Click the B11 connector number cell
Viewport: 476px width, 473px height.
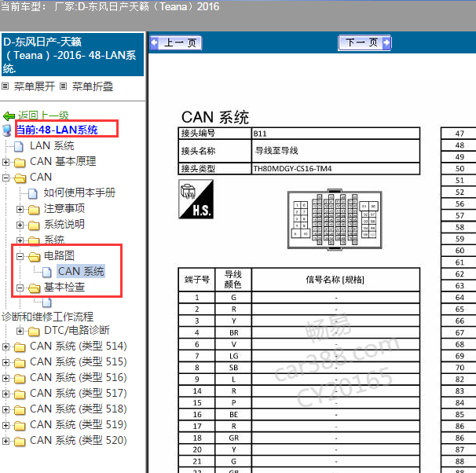tap(335, 134)
